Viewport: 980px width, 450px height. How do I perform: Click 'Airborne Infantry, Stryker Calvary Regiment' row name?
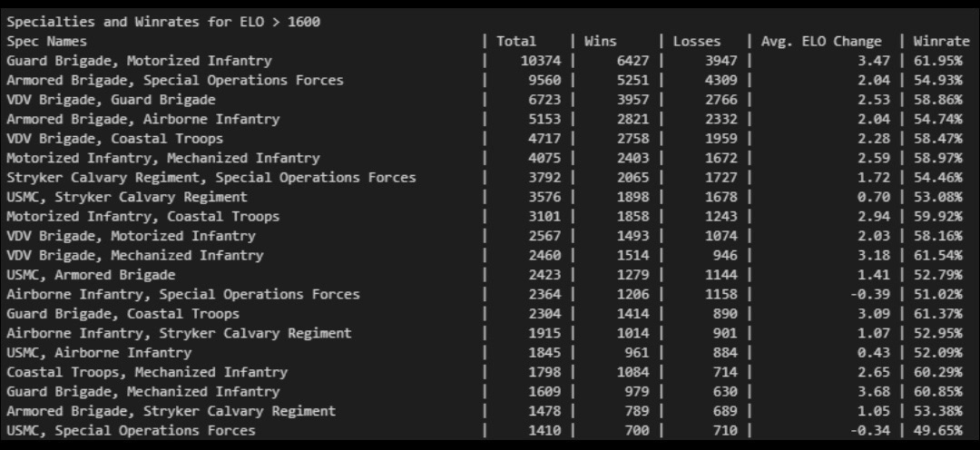click(x=180, y=332)
